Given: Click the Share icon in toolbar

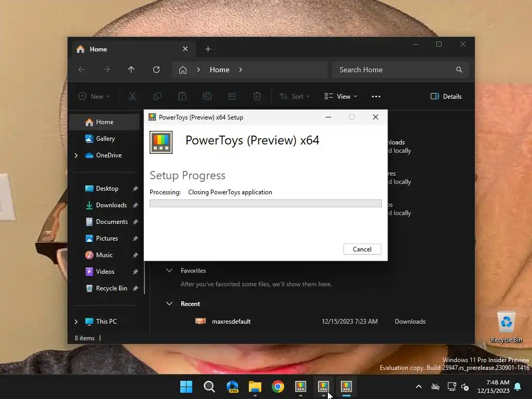Looking at the screenshot, I should (x=232, y=96).
